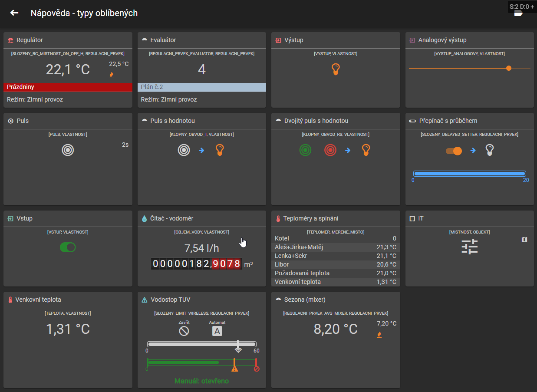Click the pulse target icon in Puls card
Image resolution: width=537 pixels, height=392 pixels.
tap(68, 150)
